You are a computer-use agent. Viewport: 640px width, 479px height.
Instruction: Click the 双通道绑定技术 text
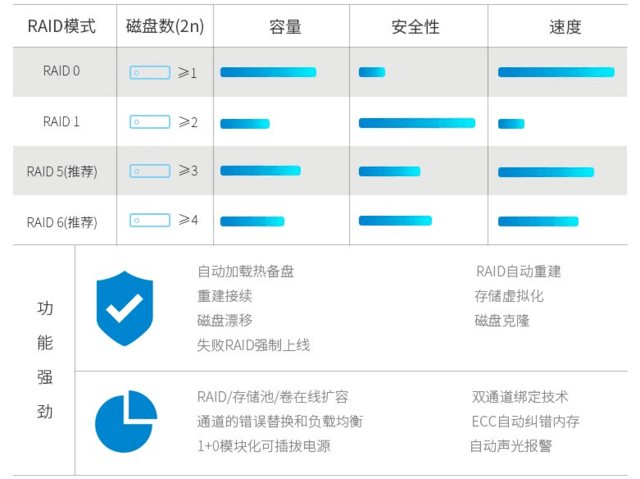click(x=520, y=397)
